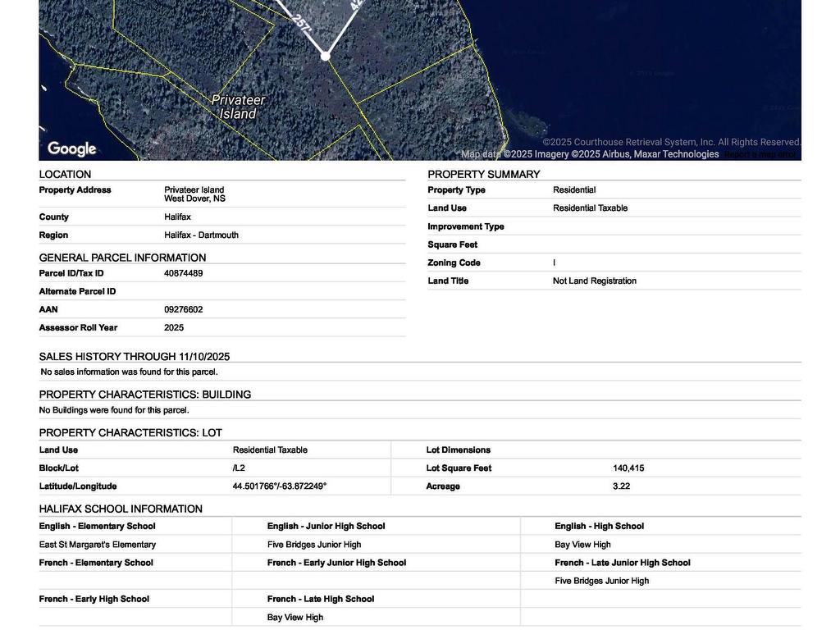Click the 'Square Feet' label in Property Summary

[x=452, y=244]
